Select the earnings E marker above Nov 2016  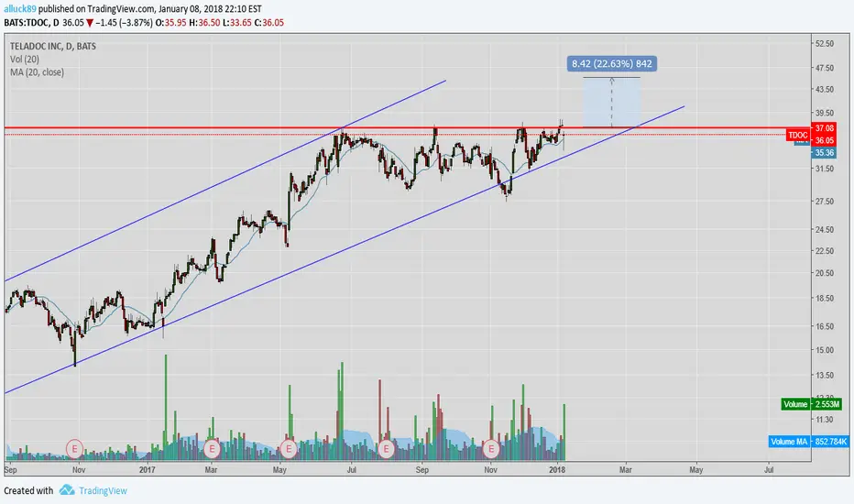pos(74,448)
